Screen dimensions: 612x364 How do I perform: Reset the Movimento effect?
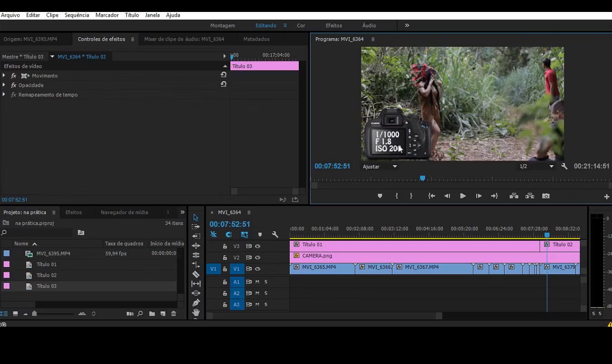(x=223, y=75)
